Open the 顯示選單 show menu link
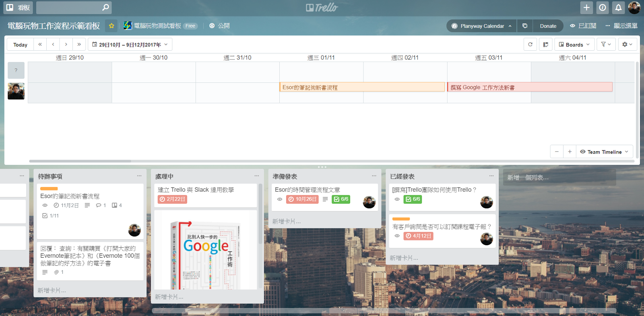Viewport: 644px width, 316px height. click(625, 26)
